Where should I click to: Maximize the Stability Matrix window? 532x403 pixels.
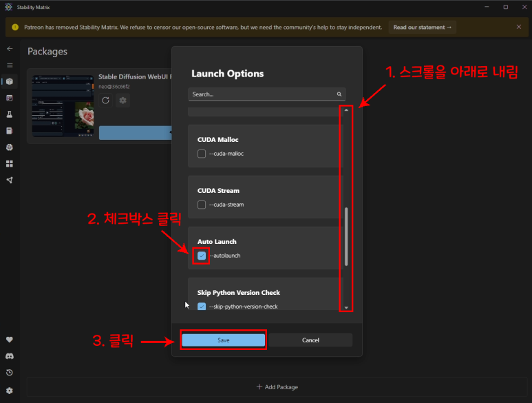[x=506, y=7]
